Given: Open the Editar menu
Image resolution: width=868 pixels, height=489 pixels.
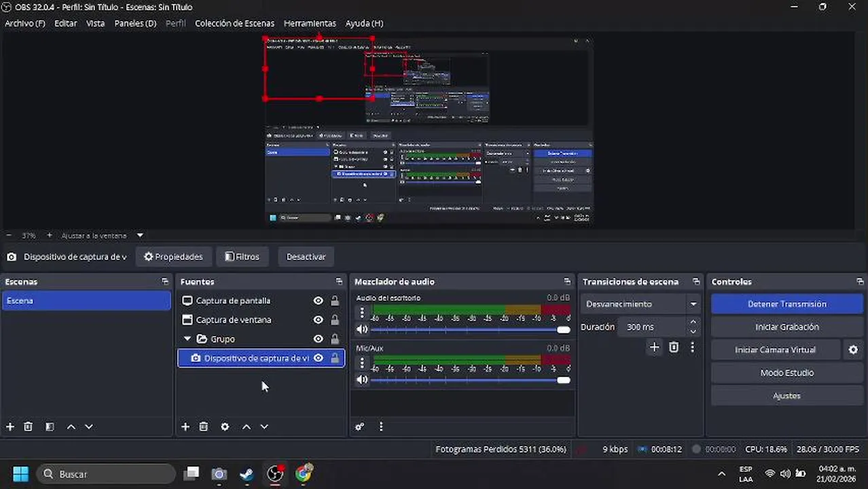Looking at the screenshot, I should click(65, 23).
